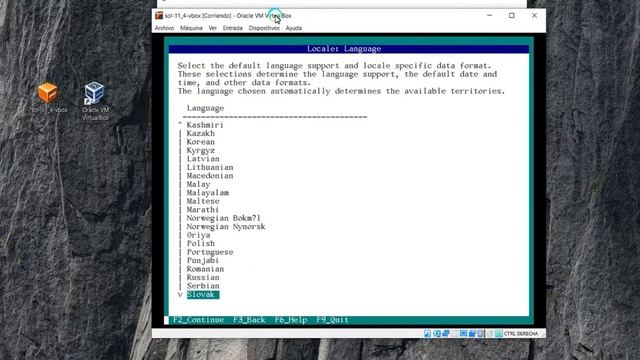Click the highlighted Slovak entry

203,295
